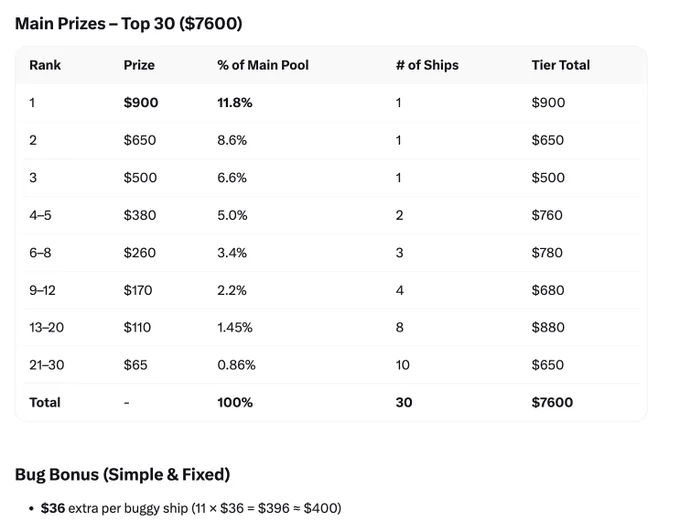
Task: Click the Main Prizes – Top 30 heading
Action: point(128,23)
